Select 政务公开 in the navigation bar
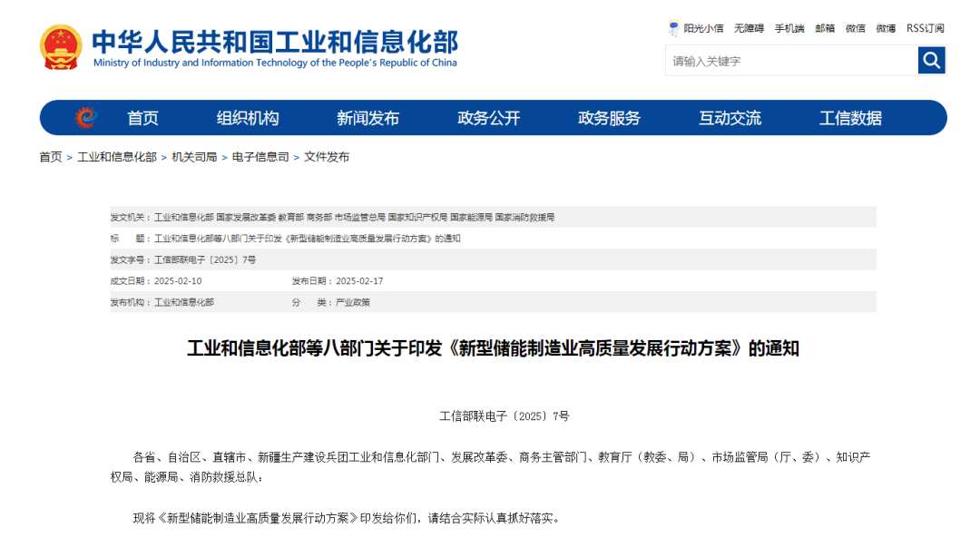980x547 pixels. [489, 118]
